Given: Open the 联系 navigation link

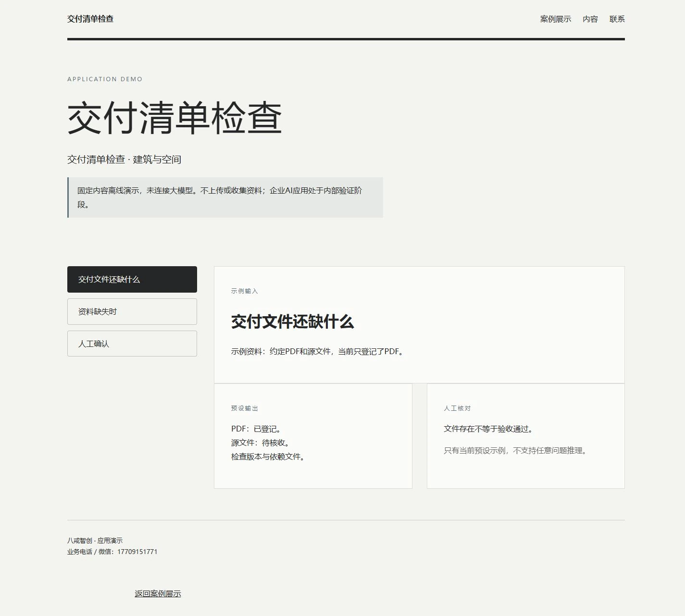Looking at the screenshot, I should [x=617, y=19].
